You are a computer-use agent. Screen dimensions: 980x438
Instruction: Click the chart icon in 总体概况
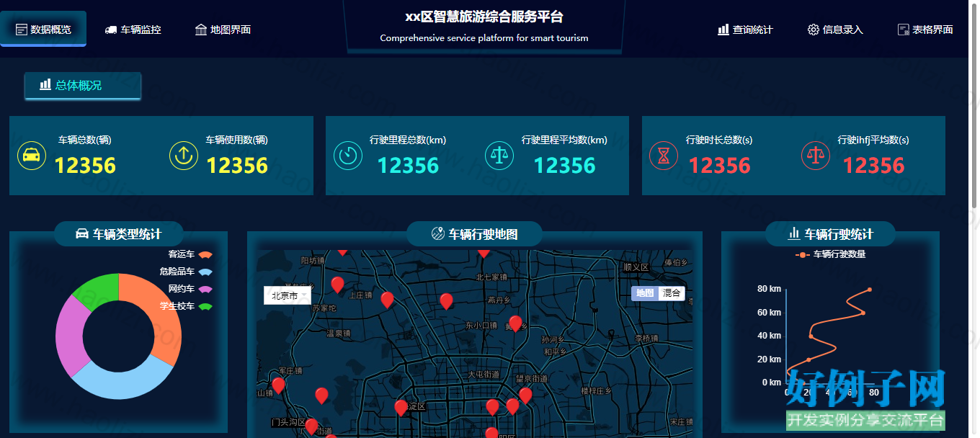tap(45, 85)
